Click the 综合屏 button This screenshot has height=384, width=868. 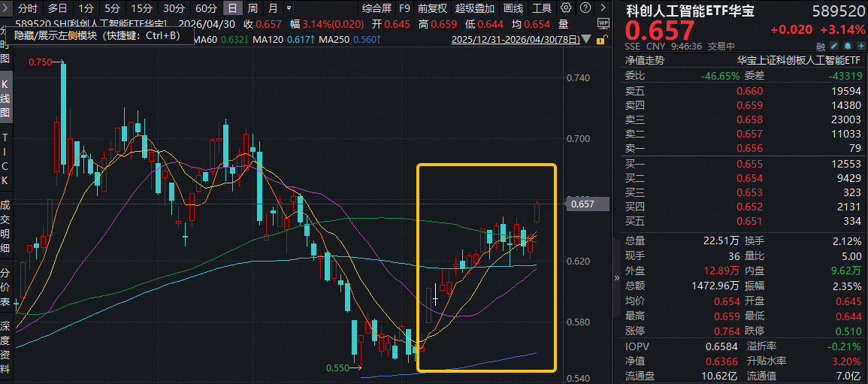click(x=377, y=8)
